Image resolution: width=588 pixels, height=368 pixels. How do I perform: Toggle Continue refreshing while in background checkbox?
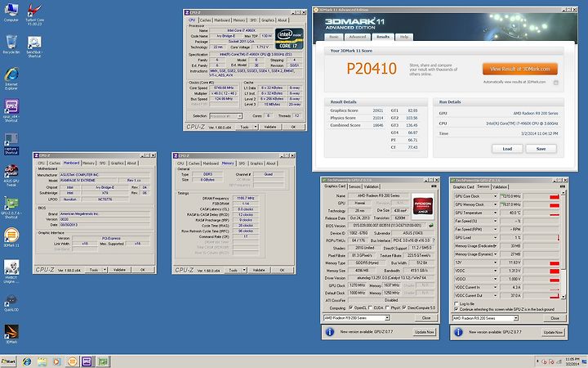coord(457,309)
